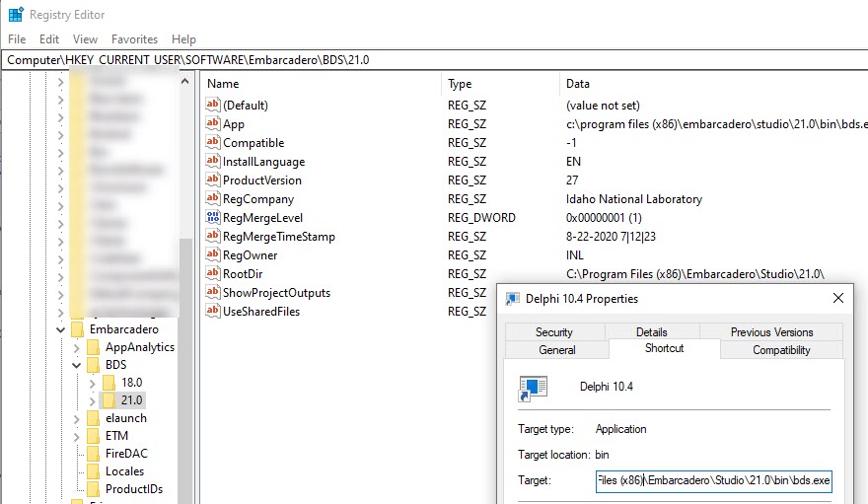Click the RegMergeTimeStamp value icon

click(x=213, y=236)
